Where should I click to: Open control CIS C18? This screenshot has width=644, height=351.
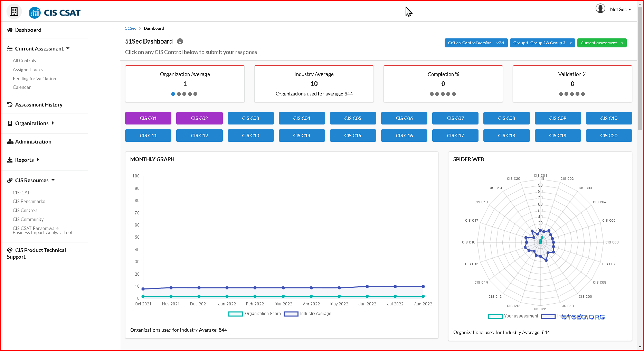tap(506, 136)
